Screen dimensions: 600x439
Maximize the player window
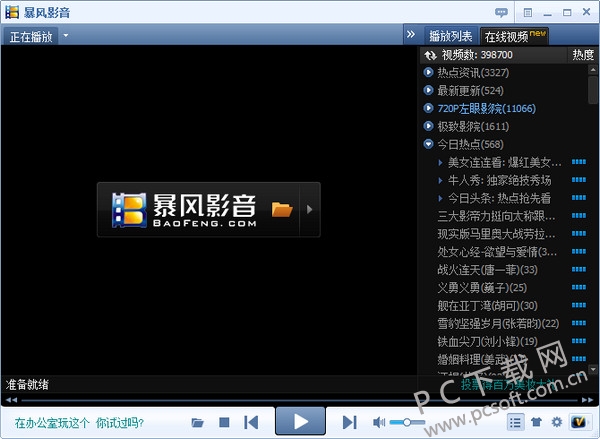tap(567, 13)
